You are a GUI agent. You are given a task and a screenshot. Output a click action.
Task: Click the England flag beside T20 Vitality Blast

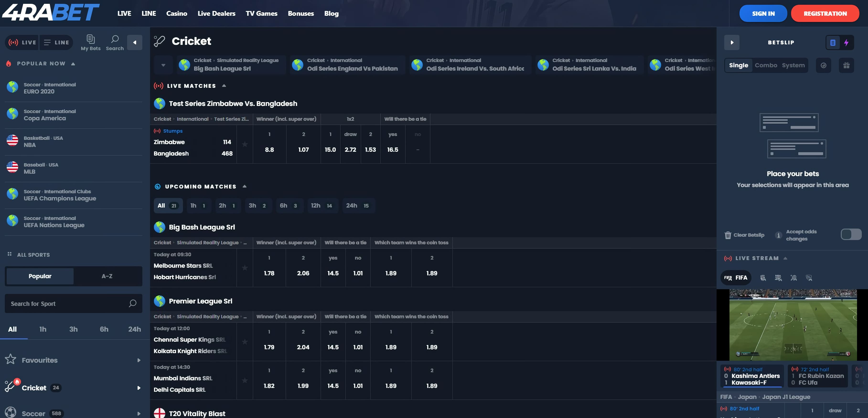point(159,413)
